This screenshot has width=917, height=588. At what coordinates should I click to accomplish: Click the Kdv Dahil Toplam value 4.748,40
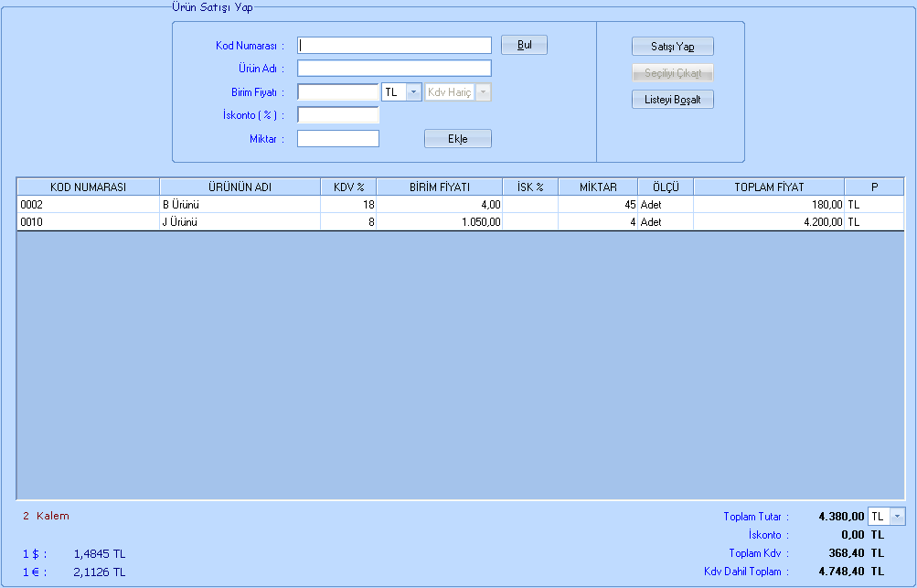[x=841, y=571]
